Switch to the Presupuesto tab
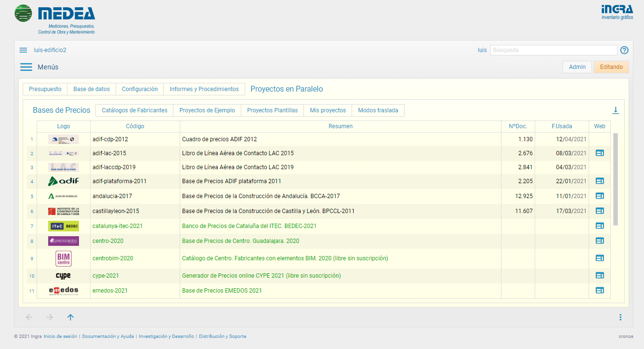644x349 pixels. [x=45, y=89]
